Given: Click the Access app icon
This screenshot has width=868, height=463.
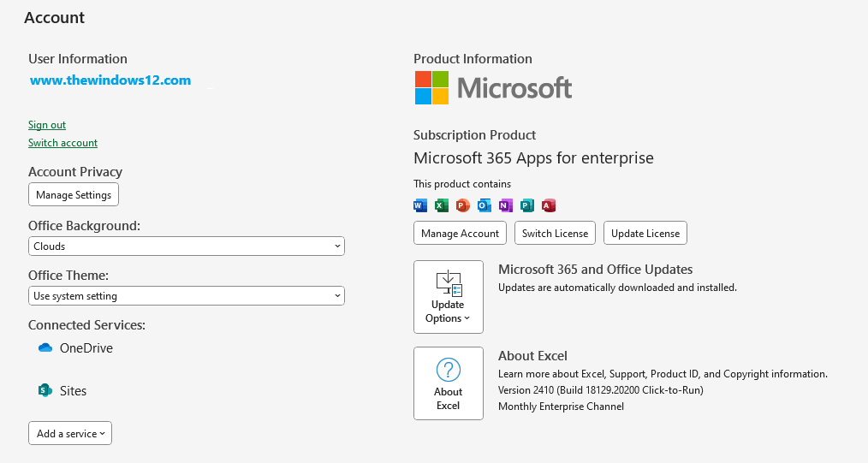Looking at the screenshot, I should pyautogui.click(x=549, y=205).
